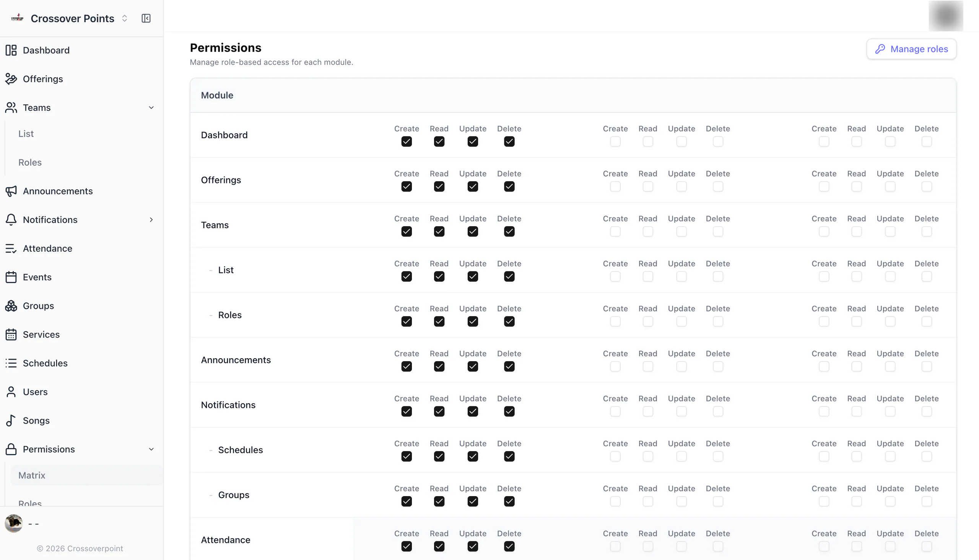Collapse the Permissions submenu chevron
This screenshot has height=560, width=979.
click(x=151, y=449)
